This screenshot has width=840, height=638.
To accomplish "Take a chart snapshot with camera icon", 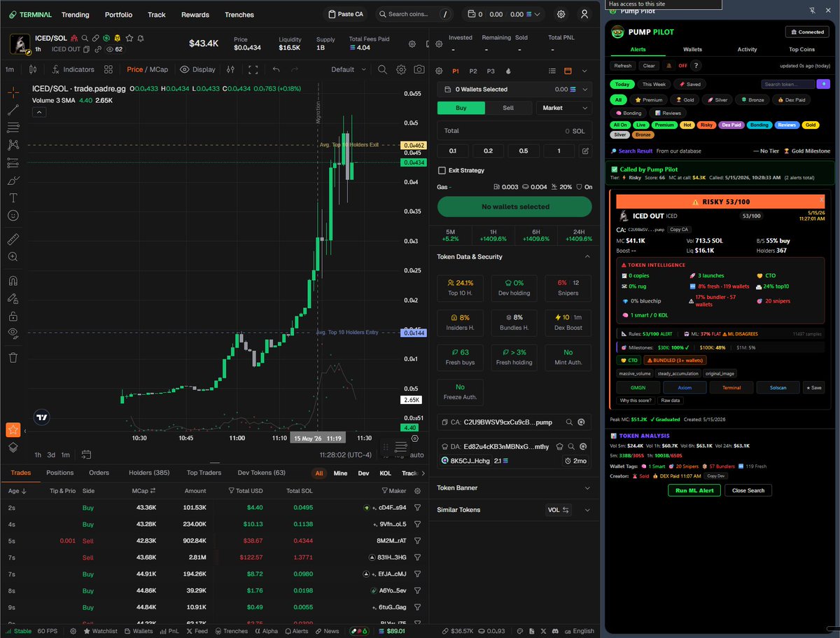I will pos(419,69).
